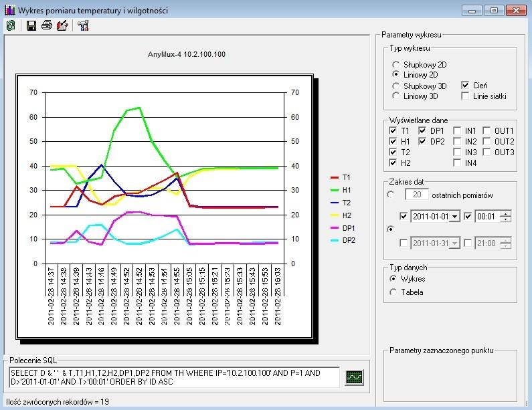Click the green refresh icon in toolbar
The image size is (532, 410).
(x=11, y=25)
